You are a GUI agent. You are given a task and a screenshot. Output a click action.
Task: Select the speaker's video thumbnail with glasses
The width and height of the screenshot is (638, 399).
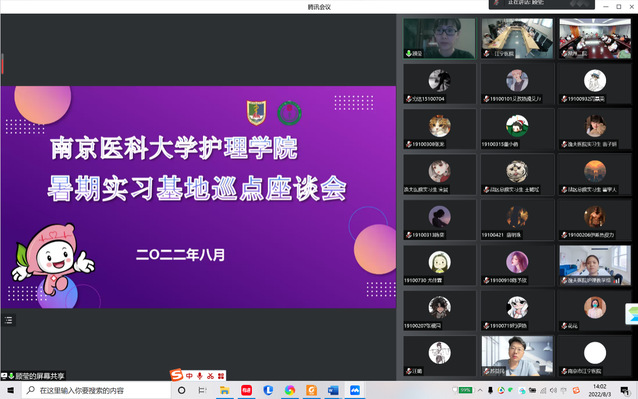439,38
